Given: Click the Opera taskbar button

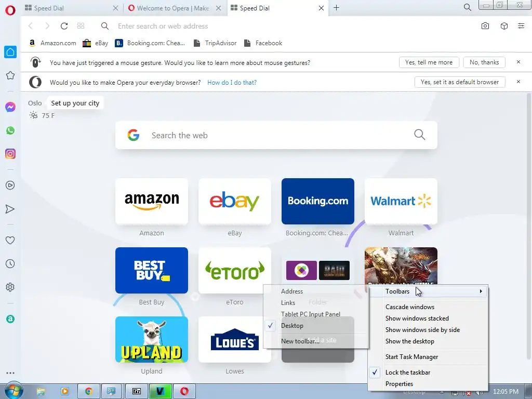Looking at the screenshot, I should 184,392.
